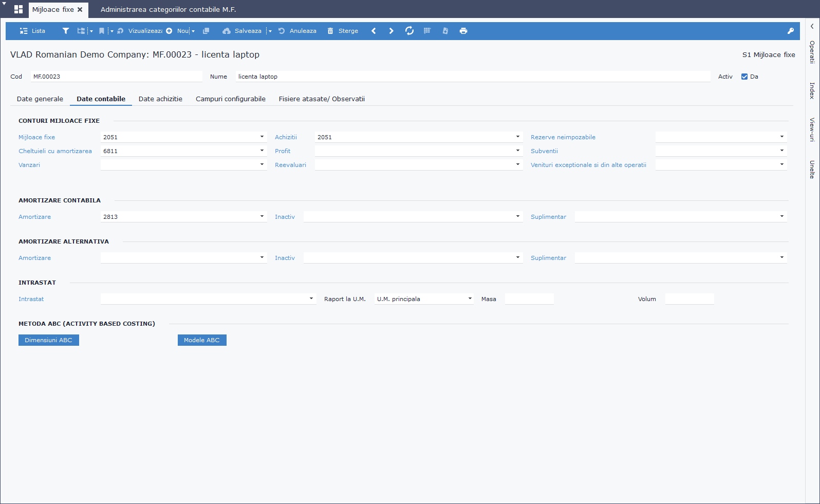Switch to Fisiere atasate/ Observatii tab
This screenshot has width=820, height=504.
[x=322, y=99]
